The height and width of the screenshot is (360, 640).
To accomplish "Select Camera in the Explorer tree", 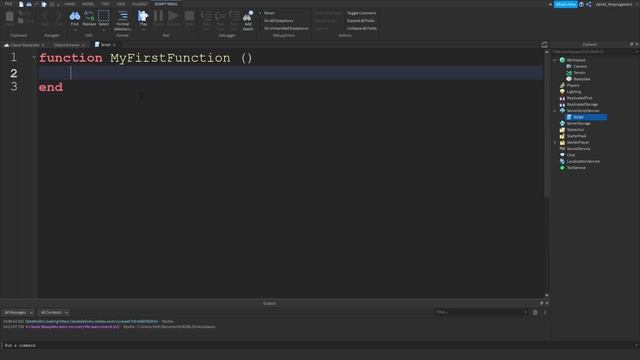I will (x=580, y=66).
